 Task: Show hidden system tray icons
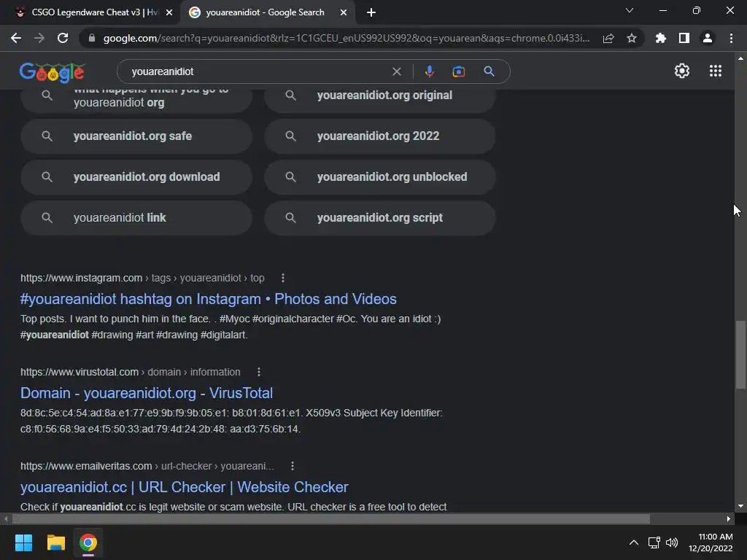click(634, 542)
